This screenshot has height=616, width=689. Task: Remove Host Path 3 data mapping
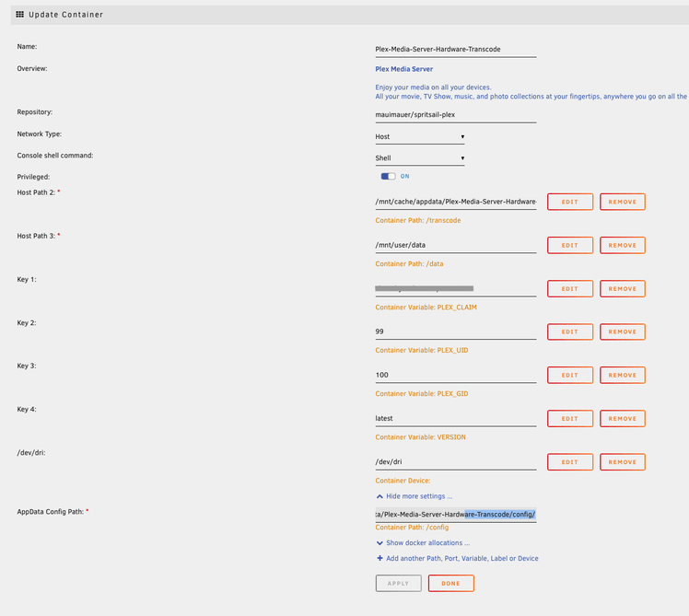pyautogui.click(x=622, y=246)
